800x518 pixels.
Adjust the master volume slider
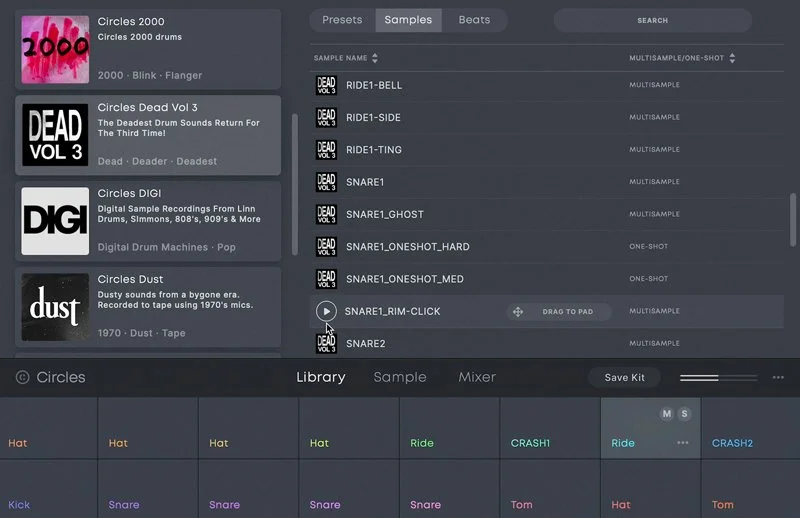pyautogui.click(x=718, y=378)
